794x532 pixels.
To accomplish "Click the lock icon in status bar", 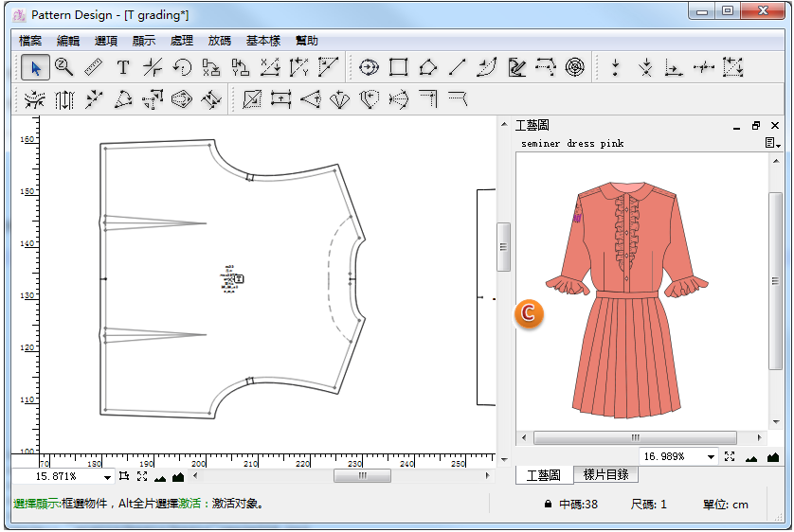I will point(548,505).
